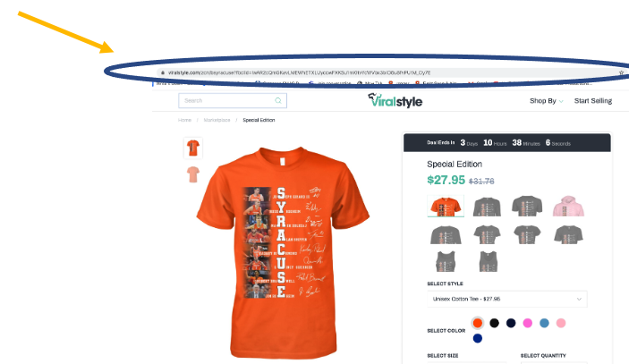Select the hot pink color option
Screen dimensions: 629x364
coord(528,323)
